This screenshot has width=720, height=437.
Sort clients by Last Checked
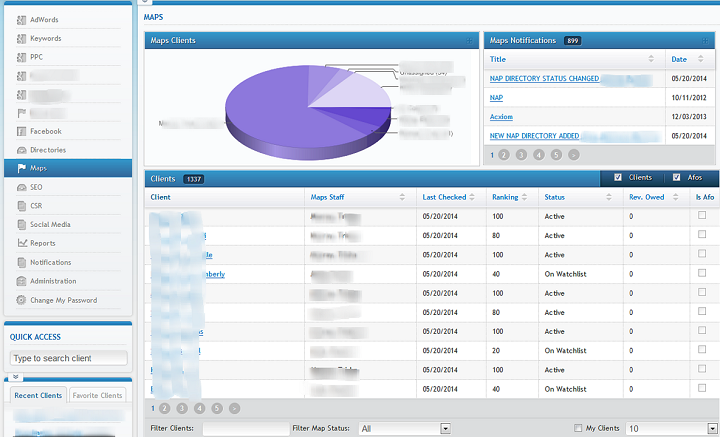472,197
